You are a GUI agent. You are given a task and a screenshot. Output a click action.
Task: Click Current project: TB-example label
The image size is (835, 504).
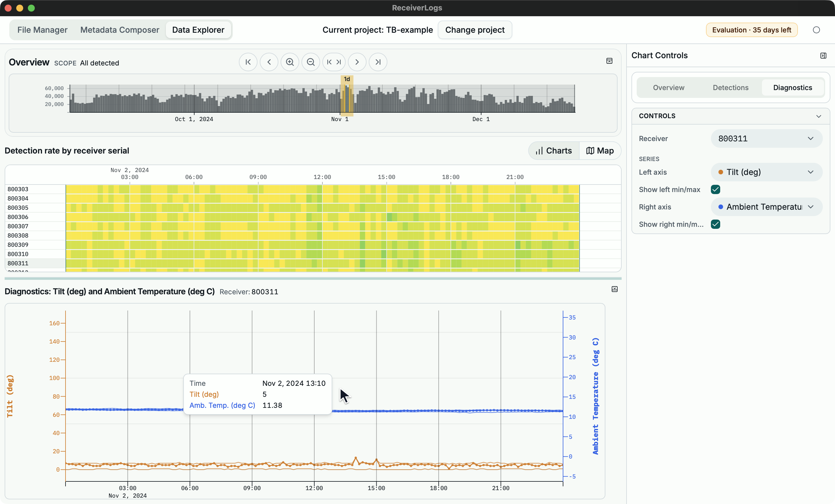pos(377,30)
